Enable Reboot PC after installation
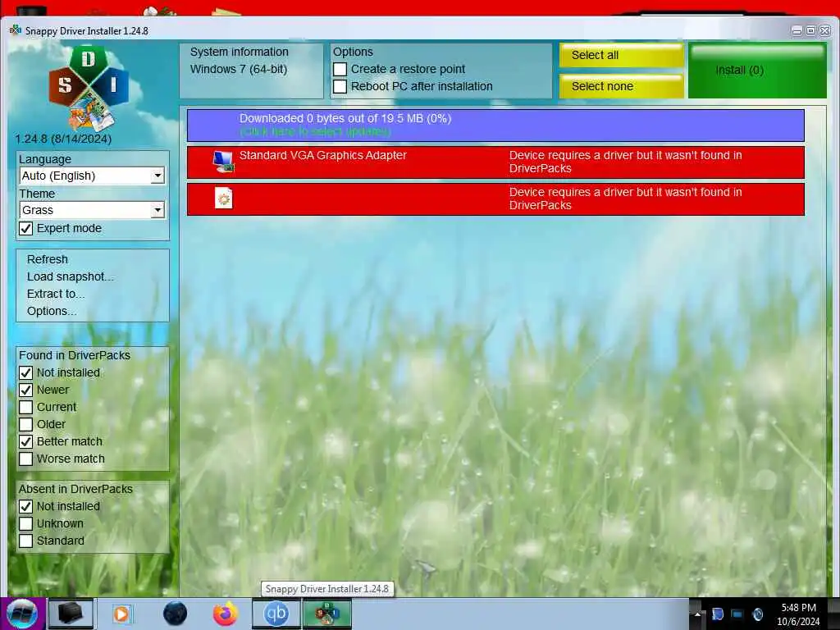This screenshot has height=630, width=840. [340, 86]
